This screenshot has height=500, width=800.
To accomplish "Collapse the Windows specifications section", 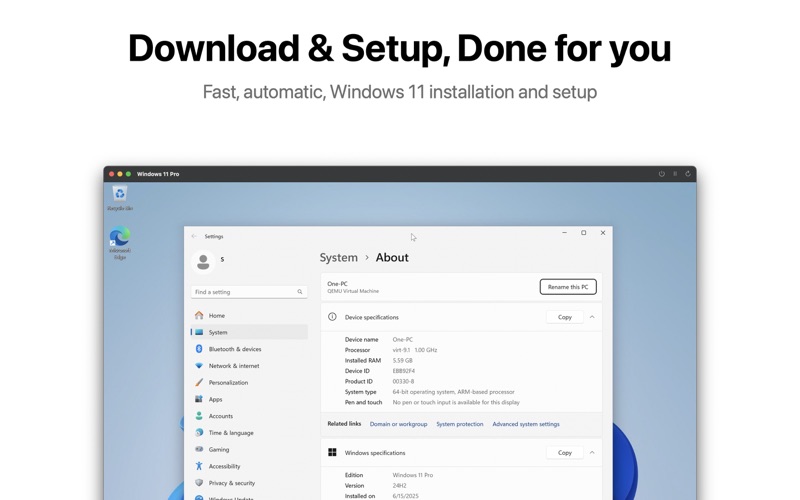I will point(592,453).
